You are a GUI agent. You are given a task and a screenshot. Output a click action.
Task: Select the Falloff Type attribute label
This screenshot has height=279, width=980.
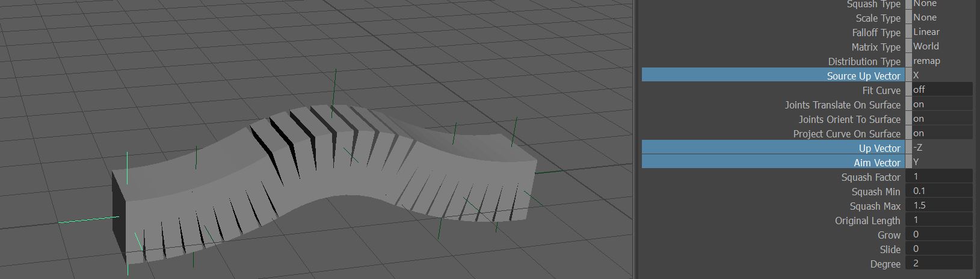tap(876, 33)
